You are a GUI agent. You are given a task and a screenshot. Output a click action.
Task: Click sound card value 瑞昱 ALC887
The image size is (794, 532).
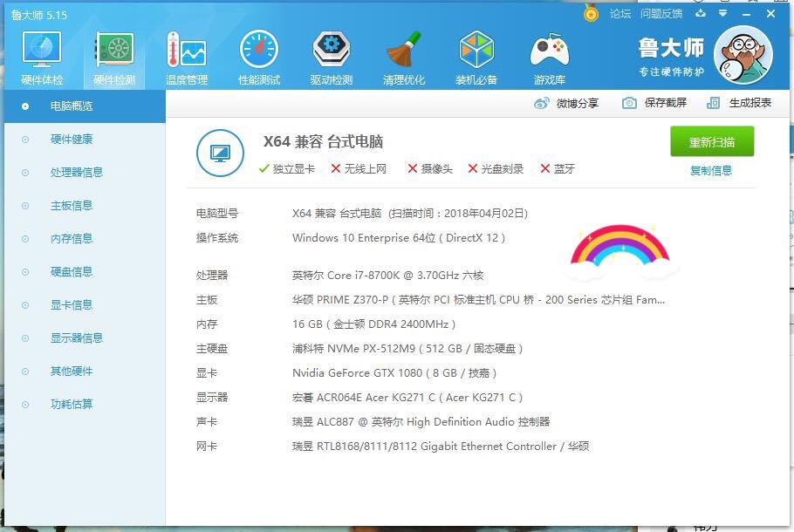[x=421, y=421]
